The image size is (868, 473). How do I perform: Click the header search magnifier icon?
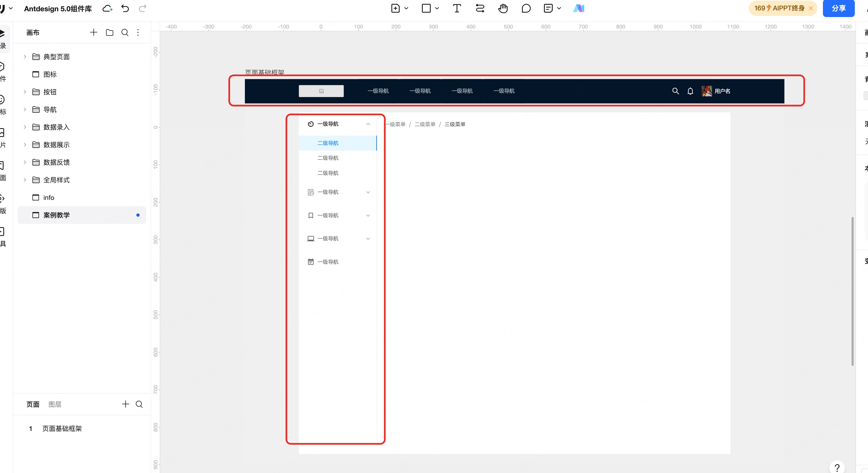pos(676,91)
